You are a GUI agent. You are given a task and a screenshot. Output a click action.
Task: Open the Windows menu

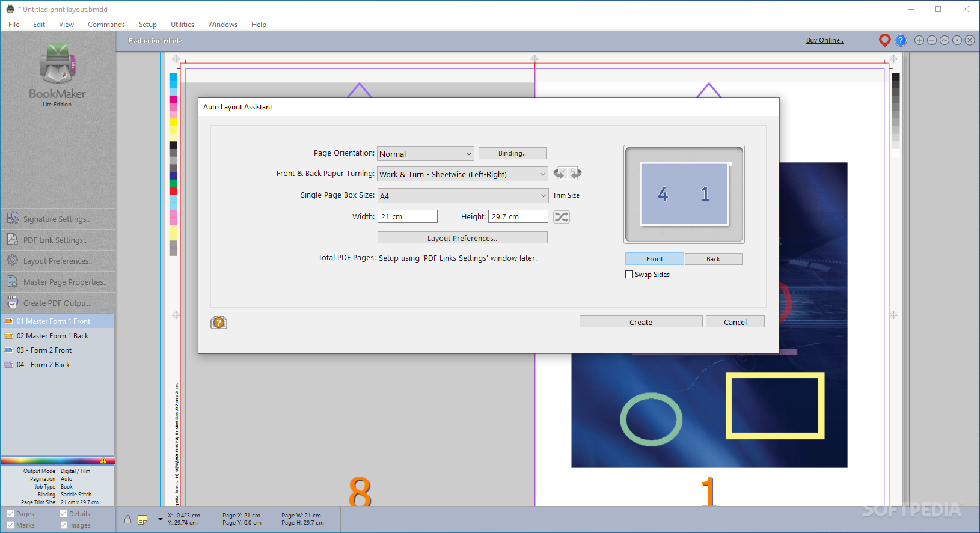click(222, 25)
